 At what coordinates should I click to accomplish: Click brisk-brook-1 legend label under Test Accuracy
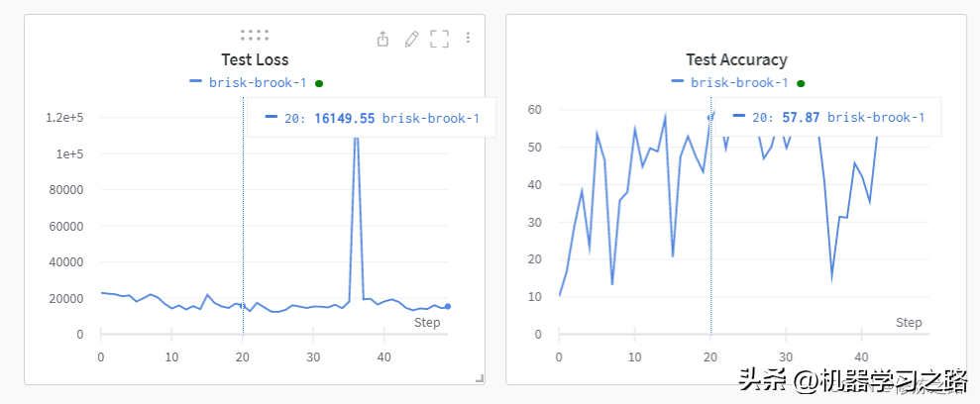tap(739, 83)
